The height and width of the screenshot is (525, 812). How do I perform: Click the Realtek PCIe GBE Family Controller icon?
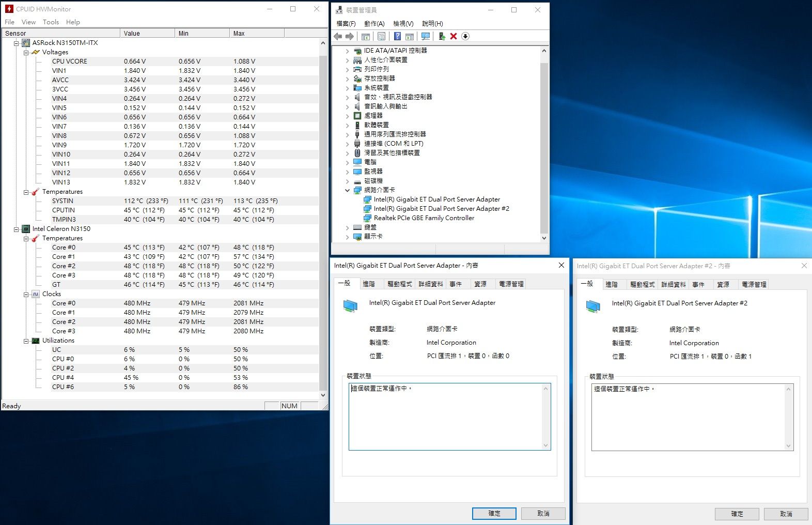point(368,218)
